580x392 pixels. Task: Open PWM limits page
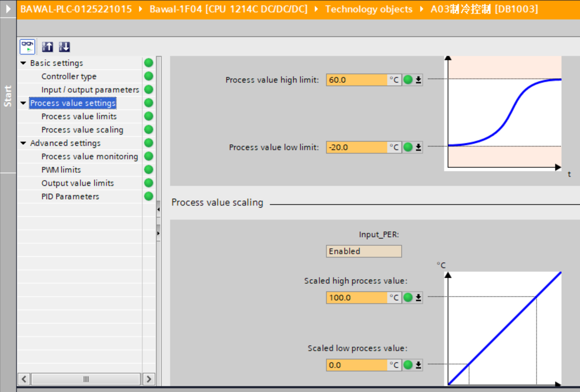tap(61, 170)
